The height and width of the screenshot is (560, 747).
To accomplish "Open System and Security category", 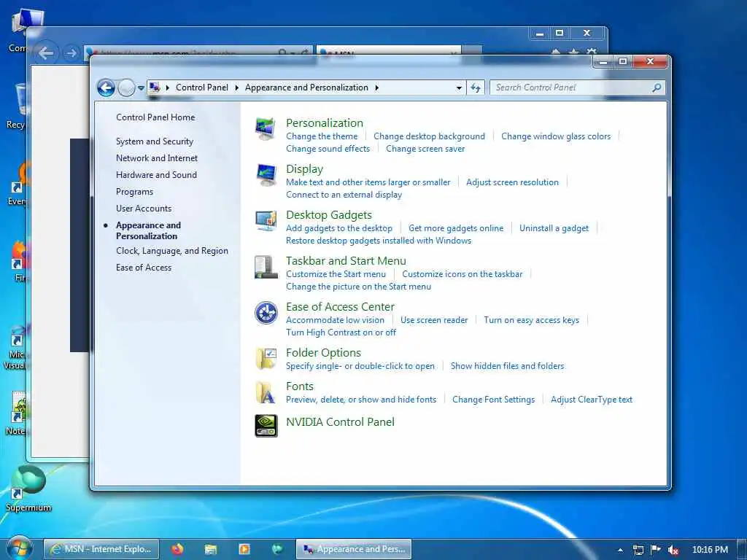I will point(155,141).
